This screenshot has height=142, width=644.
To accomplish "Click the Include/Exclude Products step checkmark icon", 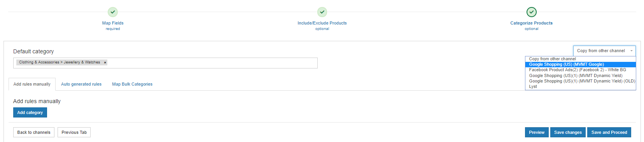I will (x=322, y=12).
